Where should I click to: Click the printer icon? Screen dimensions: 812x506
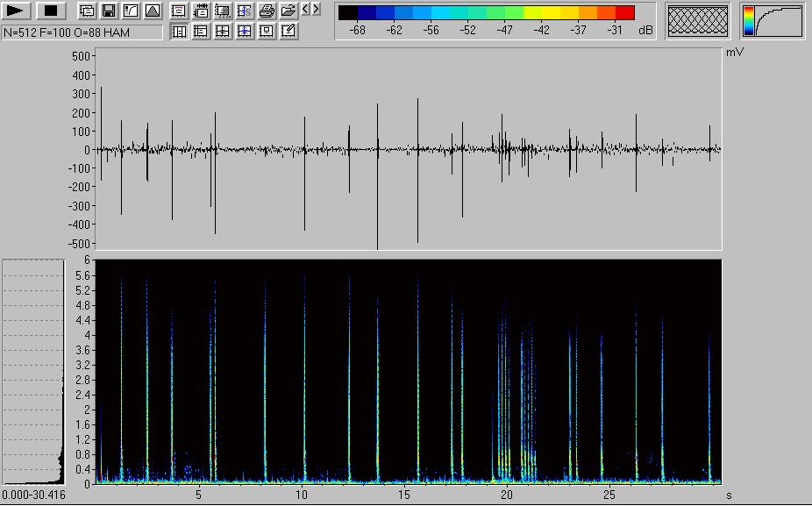pos(267,11)
